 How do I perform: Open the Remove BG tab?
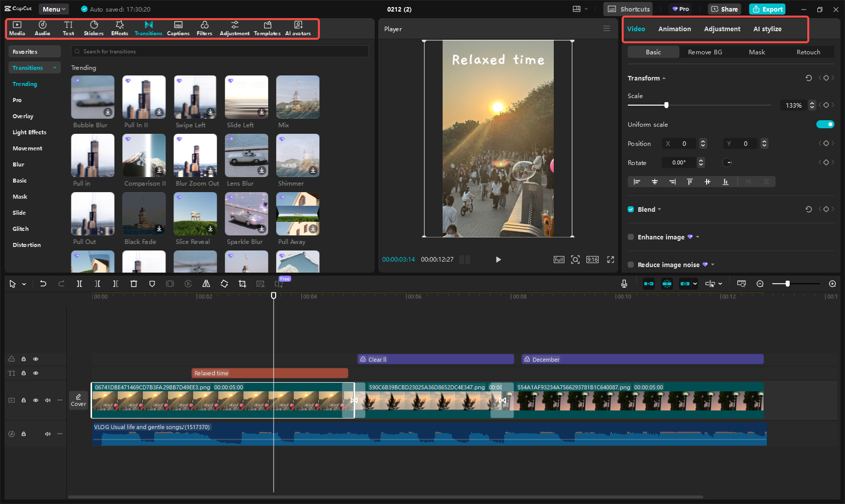tap(704, 52)
